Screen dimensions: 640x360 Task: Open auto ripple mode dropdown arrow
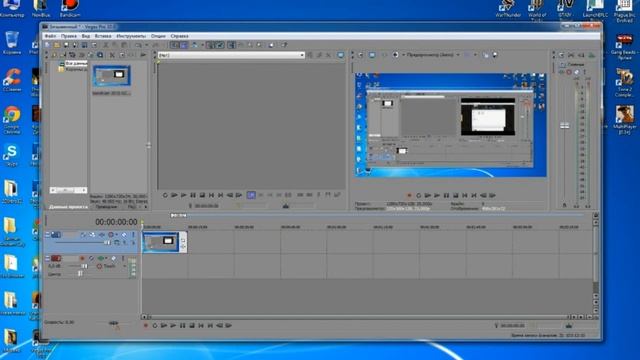pyautogui.click(x=202, y=45)
